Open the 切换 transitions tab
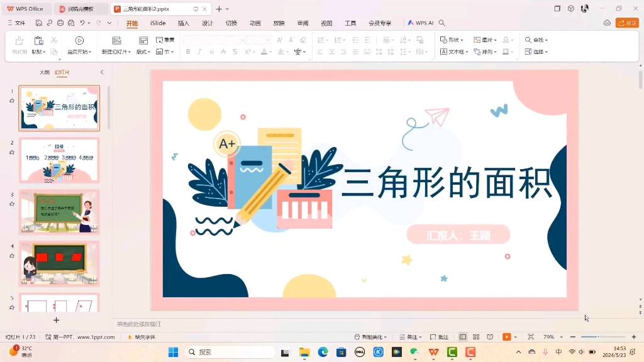This screenshot has height=362, width=644. click(232, 22)
